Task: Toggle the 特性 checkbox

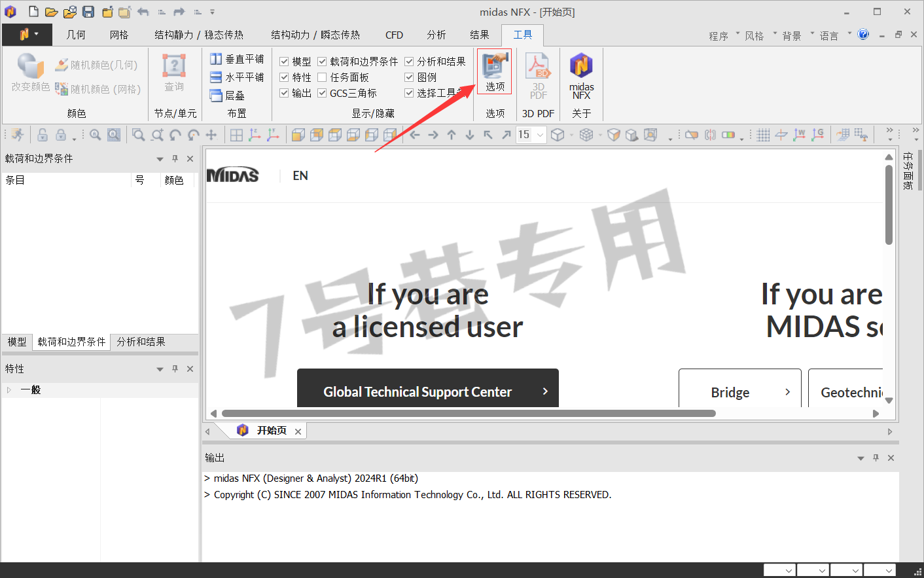Action: pyautogui.click(x=284, y=77)
